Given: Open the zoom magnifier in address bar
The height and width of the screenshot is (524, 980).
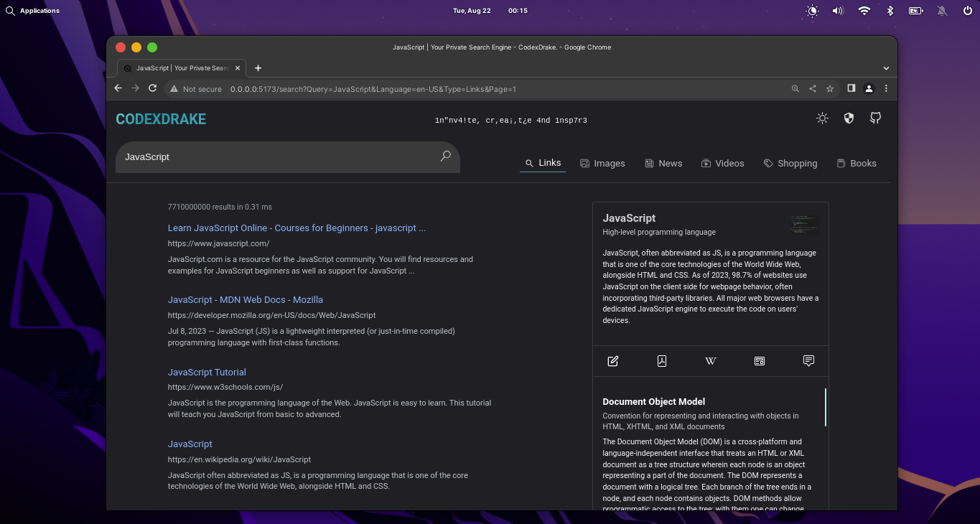Looking at the screenshot, I should [x=795, y=89].
